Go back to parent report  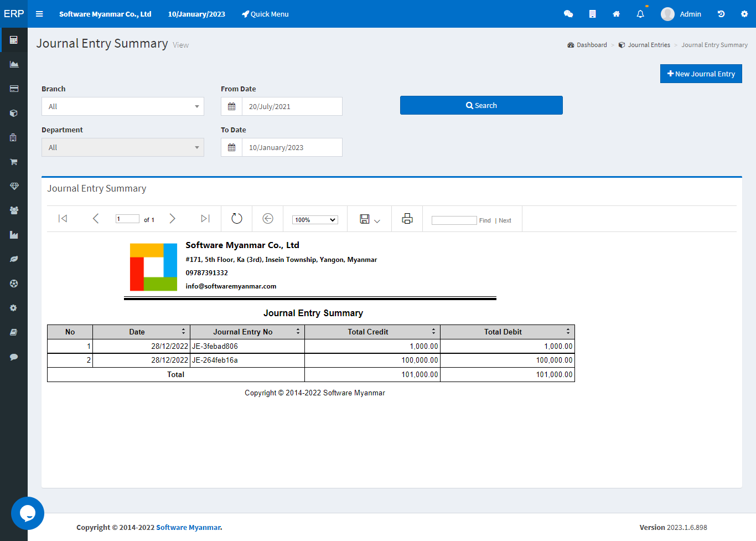coord(268,219)
